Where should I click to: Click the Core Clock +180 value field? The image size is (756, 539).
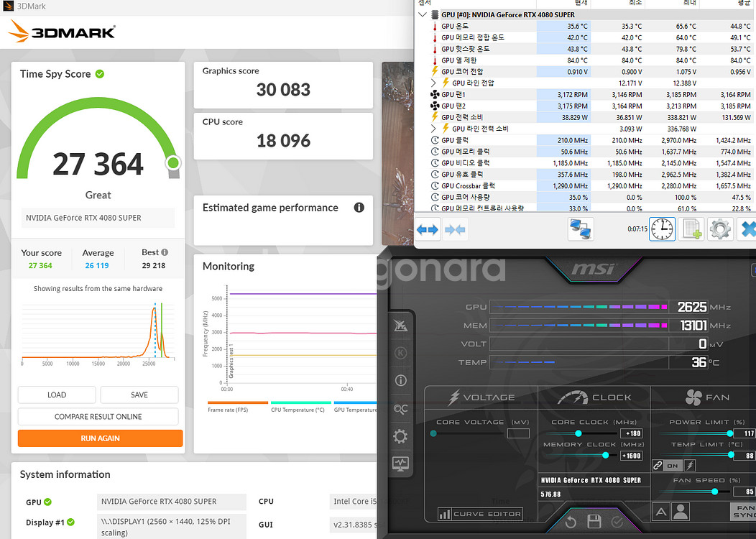coord(632,433)
